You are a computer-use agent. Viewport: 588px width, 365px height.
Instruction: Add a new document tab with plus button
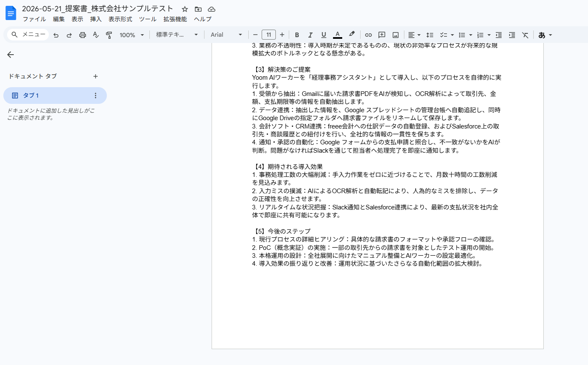pos(96,76)
